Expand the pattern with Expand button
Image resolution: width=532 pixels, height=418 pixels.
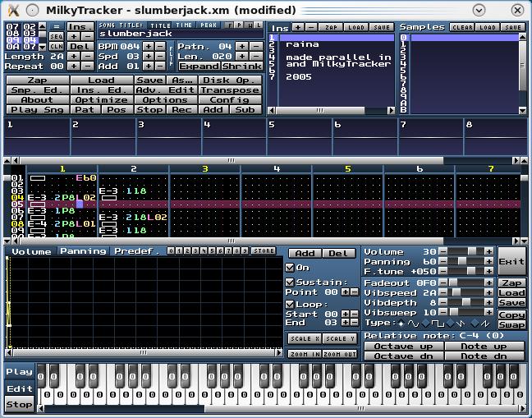click(199, 67)
